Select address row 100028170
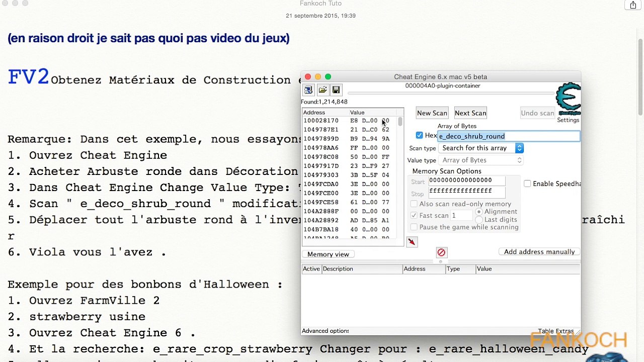The image size is (644, 362). coord(350,121)
